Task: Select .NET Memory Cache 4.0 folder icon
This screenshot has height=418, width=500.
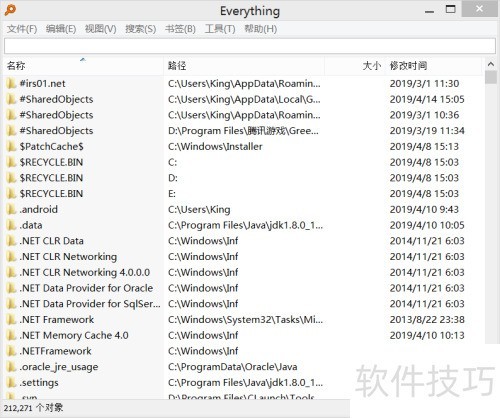Action: [x=11, y=335]
